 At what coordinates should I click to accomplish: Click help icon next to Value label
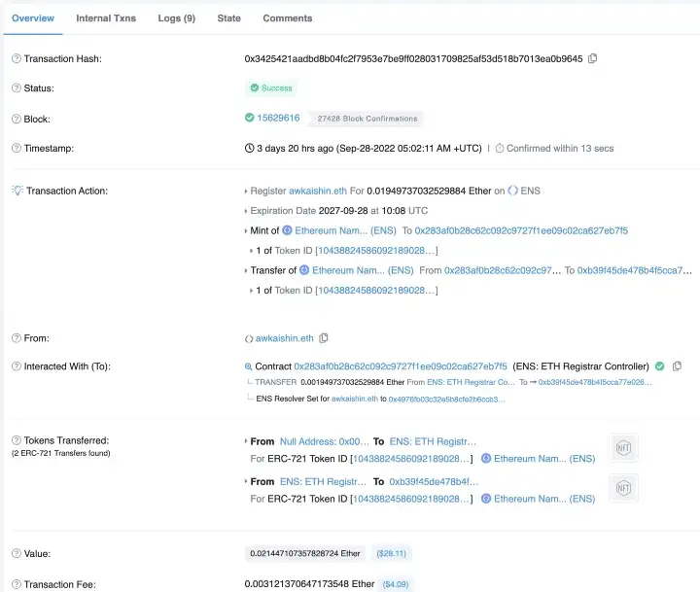[x=16, y=553]
